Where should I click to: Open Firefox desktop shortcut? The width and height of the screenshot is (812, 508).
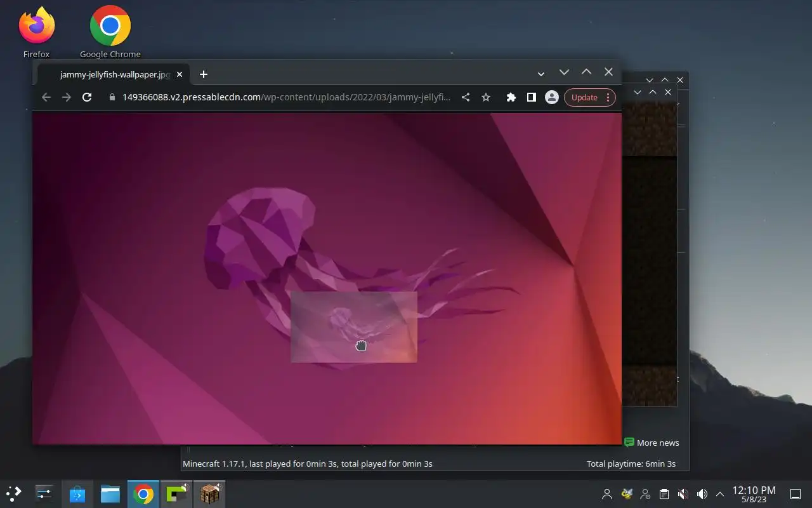click(x=37, y=32)
